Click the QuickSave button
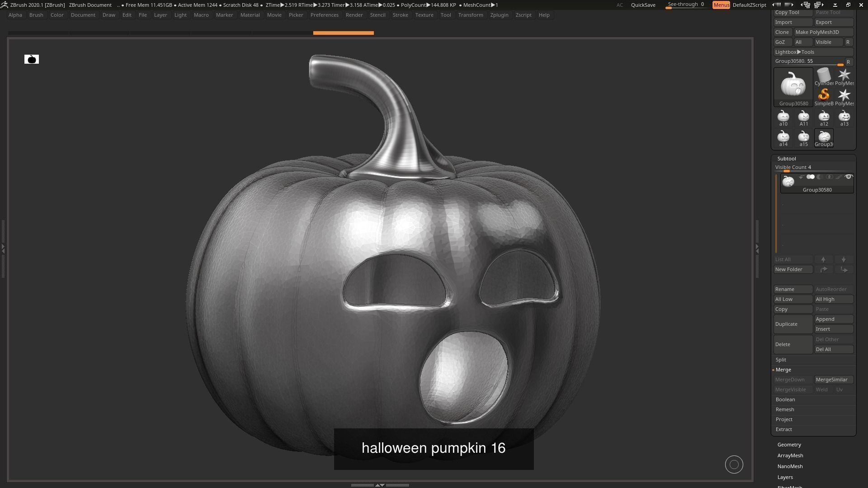The image size is (868, 488). (x=643, y=5)
